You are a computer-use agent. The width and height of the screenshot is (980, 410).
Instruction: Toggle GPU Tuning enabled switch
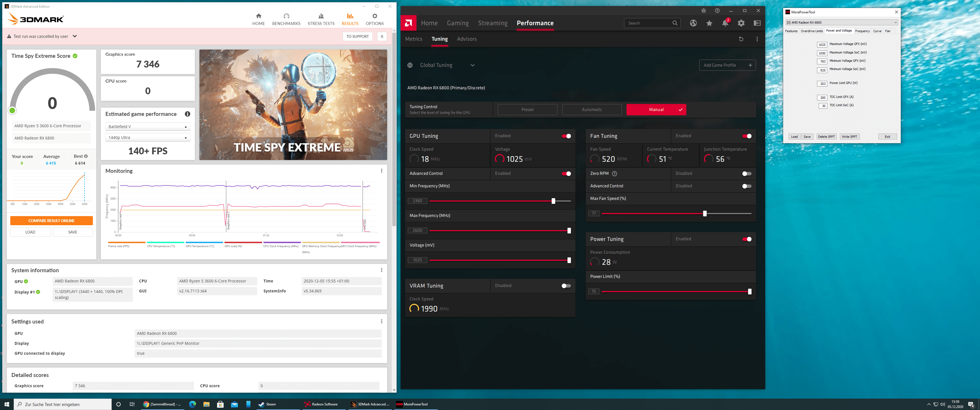click(x=566, y=136)
